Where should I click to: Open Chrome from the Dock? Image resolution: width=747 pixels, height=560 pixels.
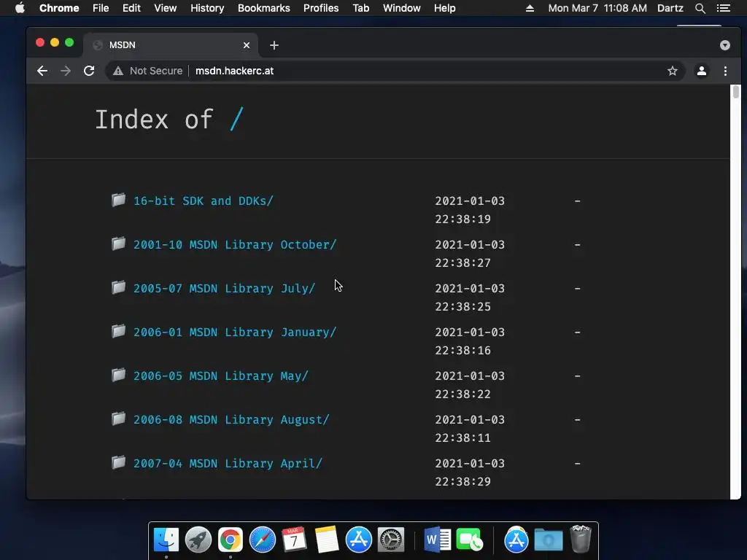pos(231,540)
